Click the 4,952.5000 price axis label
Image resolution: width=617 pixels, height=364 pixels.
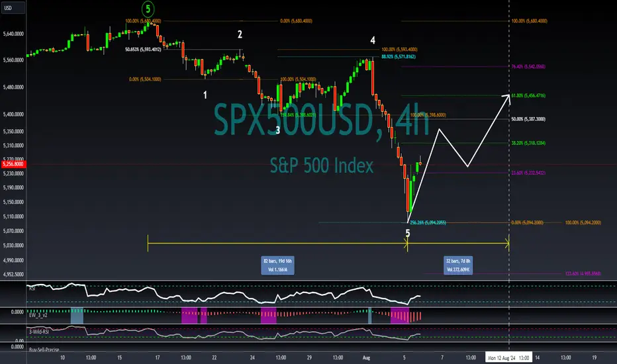click(x=13, y=274)
